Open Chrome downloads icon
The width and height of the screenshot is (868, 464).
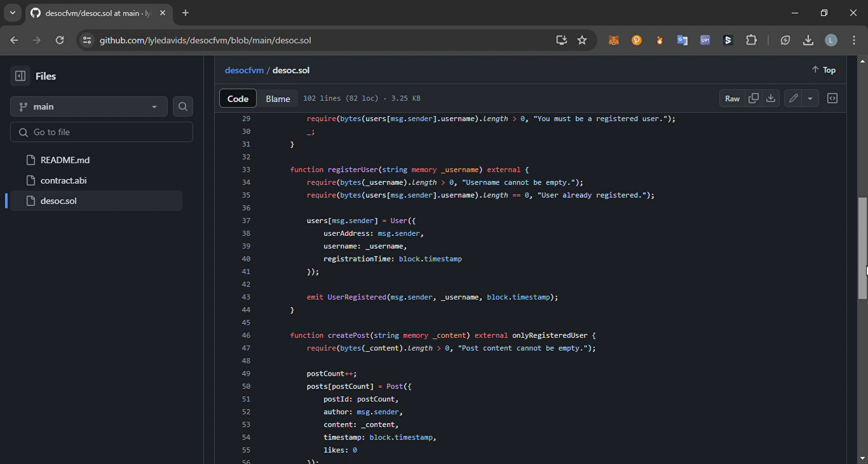pyautogui.click(x=808, y=40)
